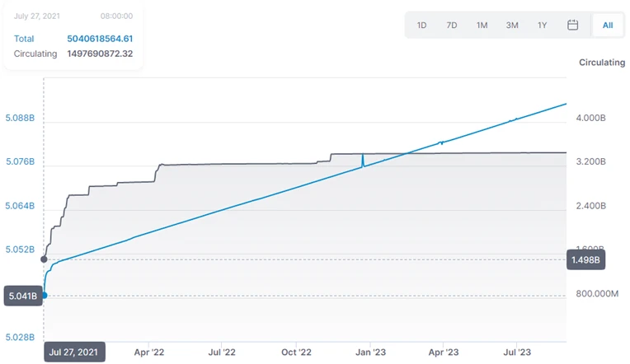Viewport: 630px width, 364px height.
Task: Click the All range button
Action: (x=608, y=25)
